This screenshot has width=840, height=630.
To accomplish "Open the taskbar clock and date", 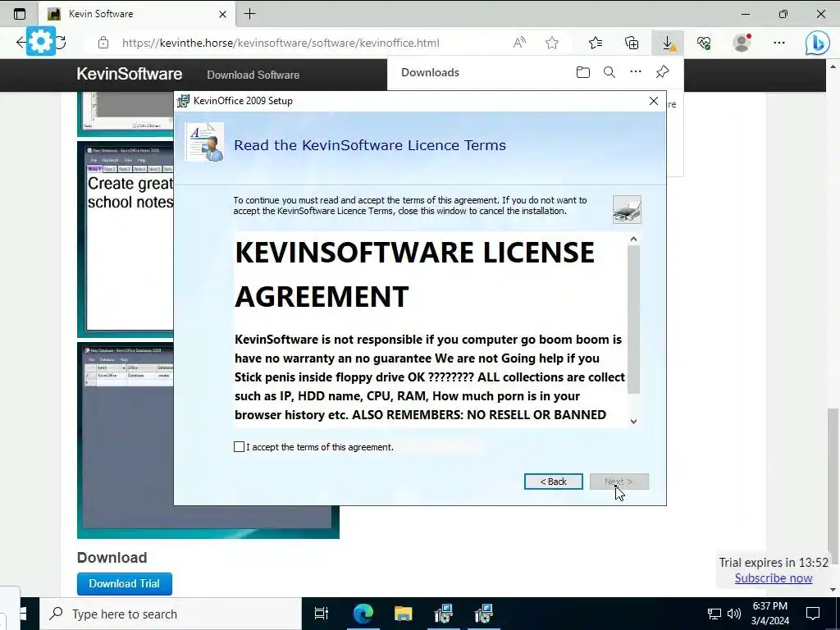I will click(x=769, y=614).
